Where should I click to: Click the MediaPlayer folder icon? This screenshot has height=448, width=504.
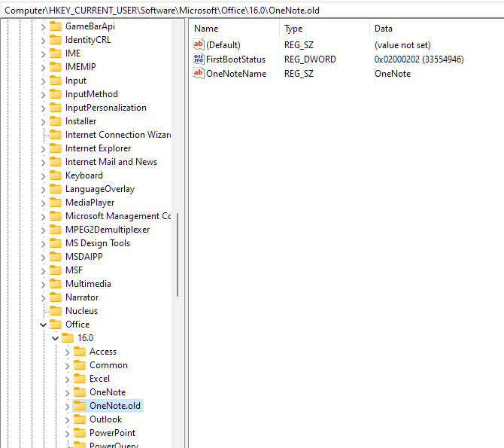56,203
